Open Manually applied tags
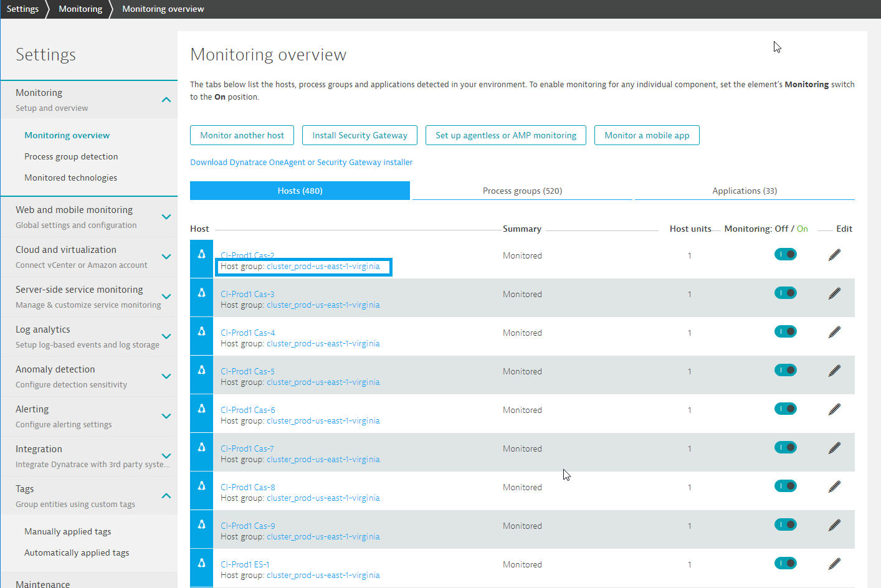The height and width of the screenshot is (588, 881). [67, 531]
